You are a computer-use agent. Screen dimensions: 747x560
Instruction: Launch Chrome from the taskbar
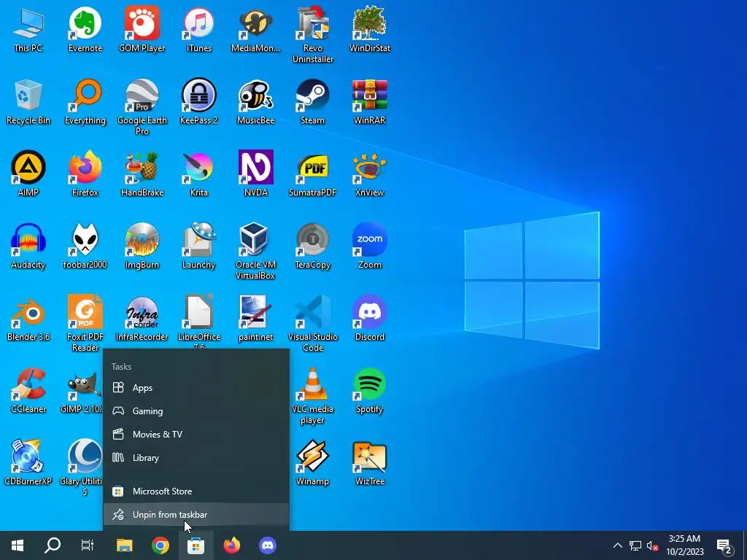pyautogui.click(x=160, y=545)
